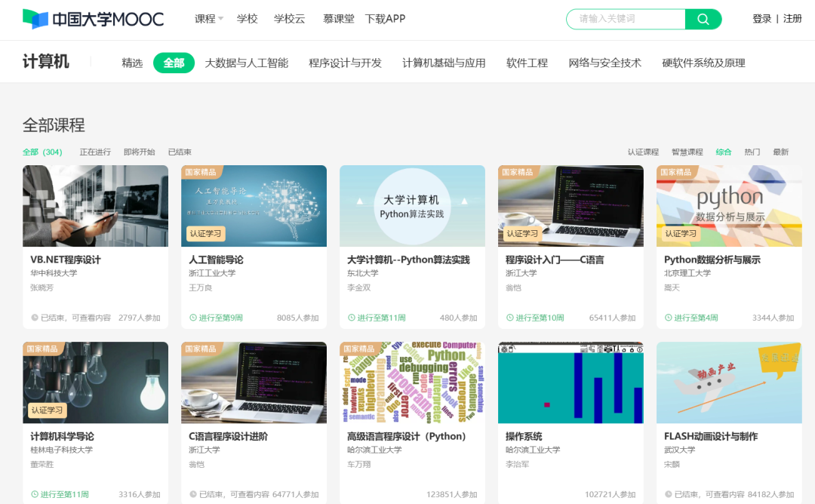Click the 程序设计入门——C语言 title
Image resolution: width=815 pixels, height=504 pixels.
click(x=555, y=260)
